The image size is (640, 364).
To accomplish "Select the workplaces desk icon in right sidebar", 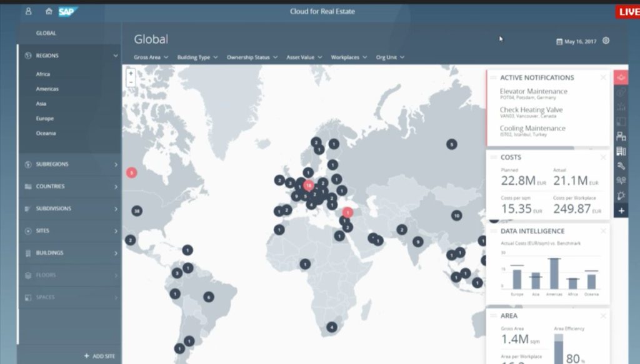I will point(621,137).
